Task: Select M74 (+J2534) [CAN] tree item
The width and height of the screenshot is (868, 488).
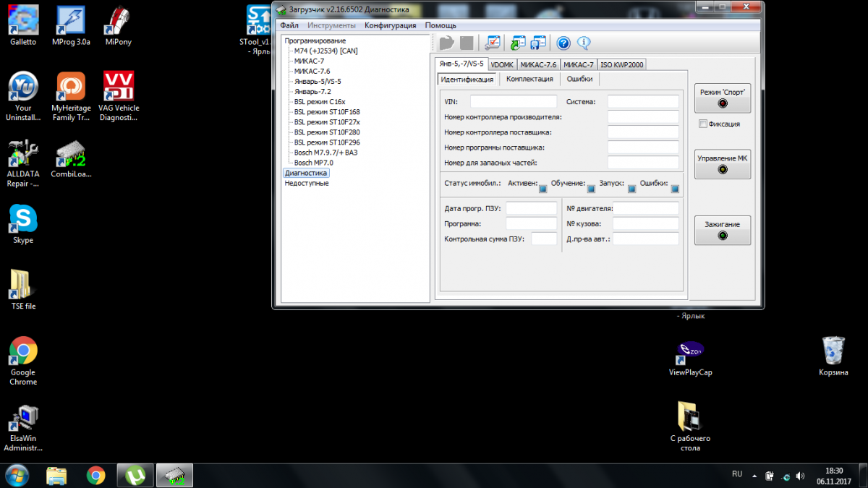Action: coord(325,51)
